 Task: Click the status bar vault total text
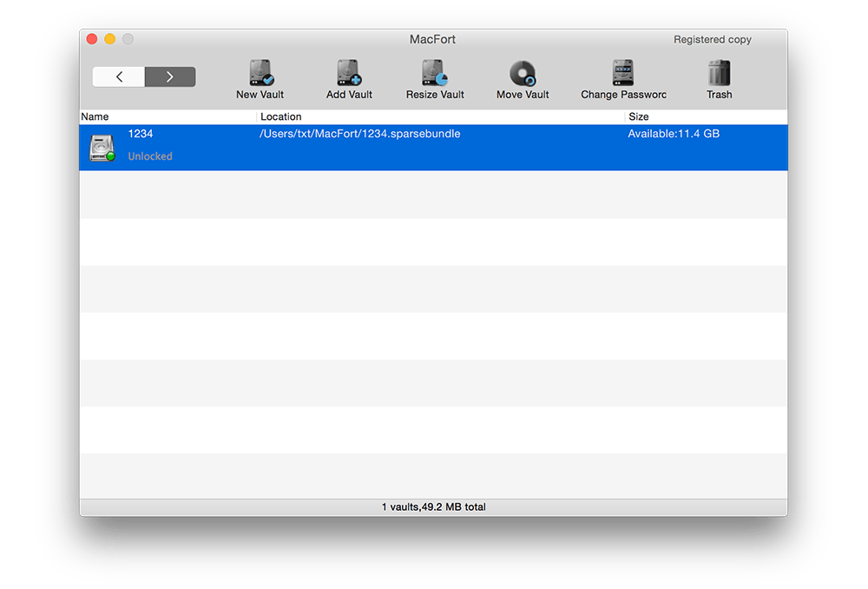433,507
